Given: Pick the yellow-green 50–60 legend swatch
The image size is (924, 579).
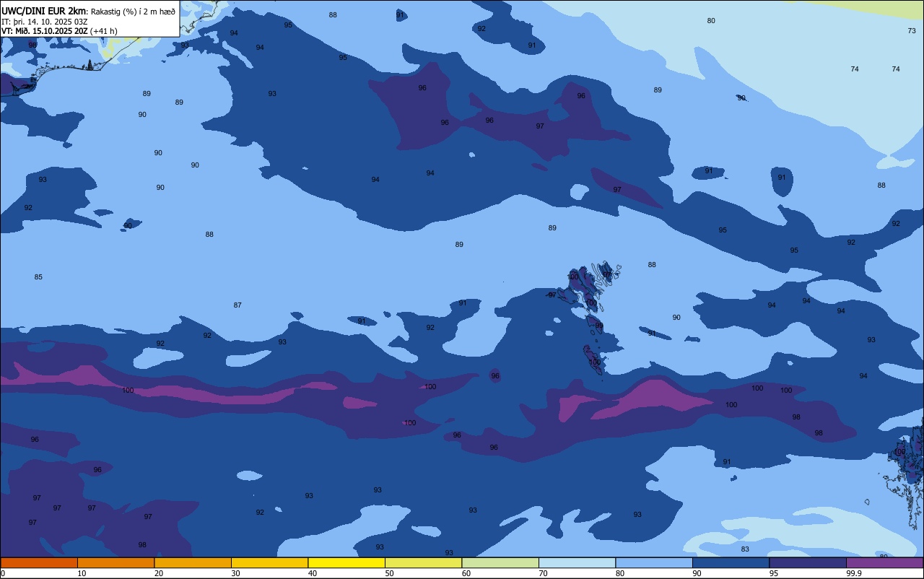Looking at the screenshot, I should click(423, 562).
